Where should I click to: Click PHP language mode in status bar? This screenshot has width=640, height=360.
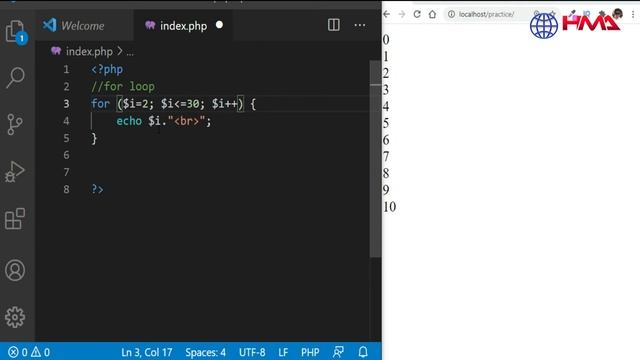click(x=310, y=352)
